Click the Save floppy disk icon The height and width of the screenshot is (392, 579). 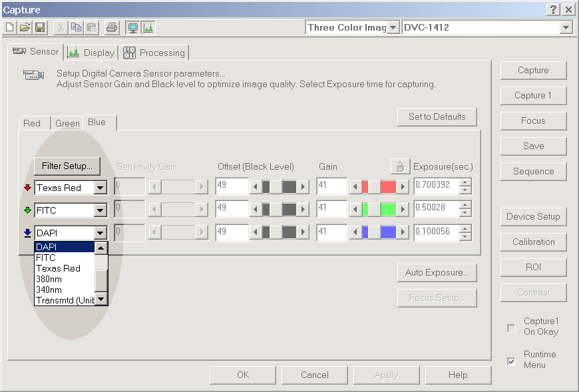point(40,28)
